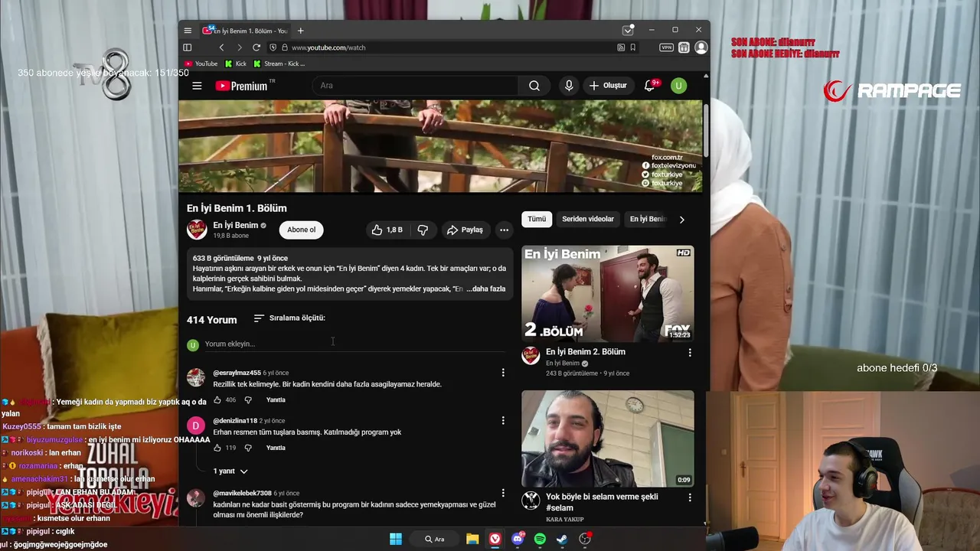Select the En İyi Benim 1. Bölüm tab
Screen dimensions: 980x551
point(245,31)
